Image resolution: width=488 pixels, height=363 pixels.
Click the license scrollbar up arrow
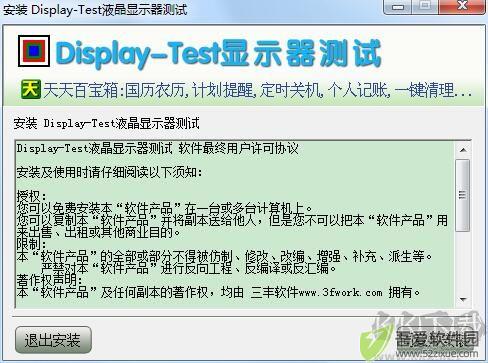tap(463, 150)
